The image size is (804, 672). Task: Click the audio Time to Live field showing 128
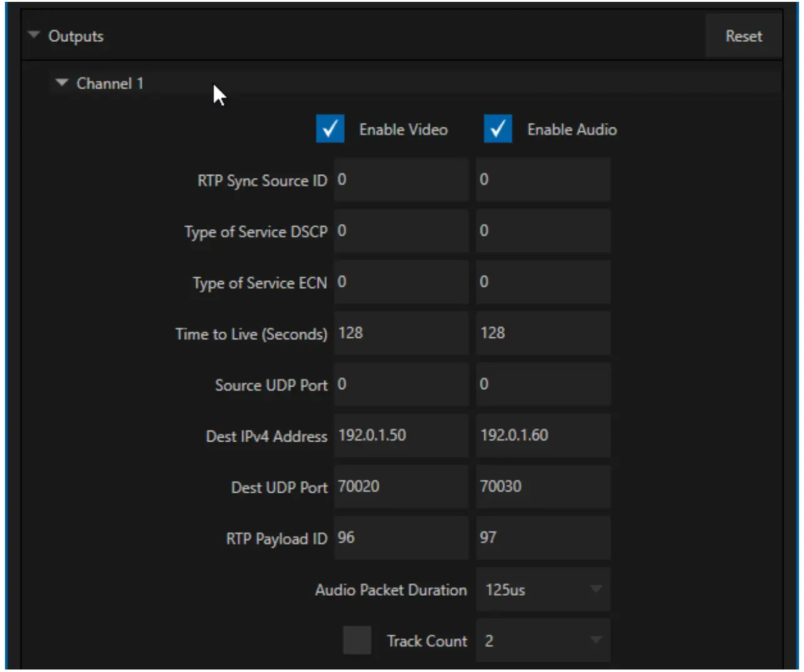pos(542,333)
